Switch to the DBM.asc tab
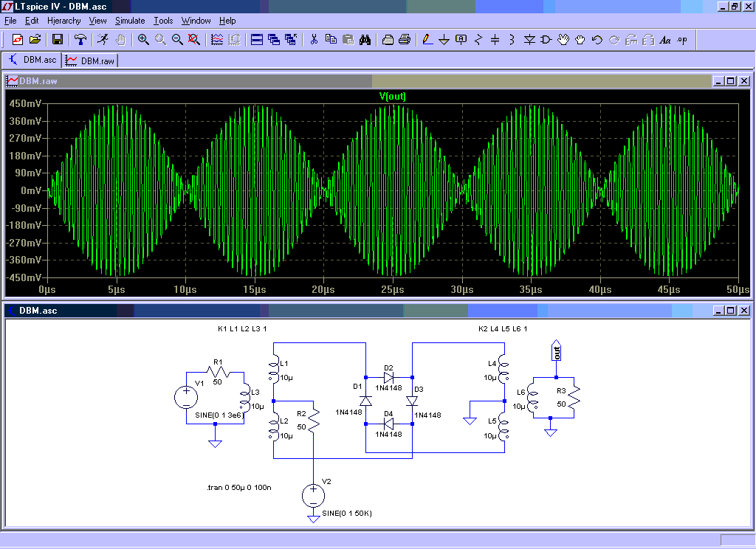Screen dimensions: 756x549 coord(32,60)
